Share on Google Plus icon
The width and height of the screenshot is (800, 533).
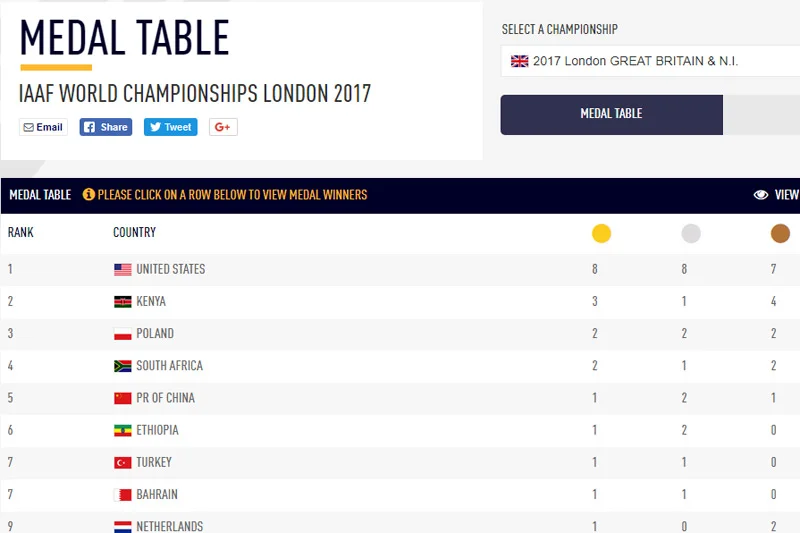pos(223,127)
